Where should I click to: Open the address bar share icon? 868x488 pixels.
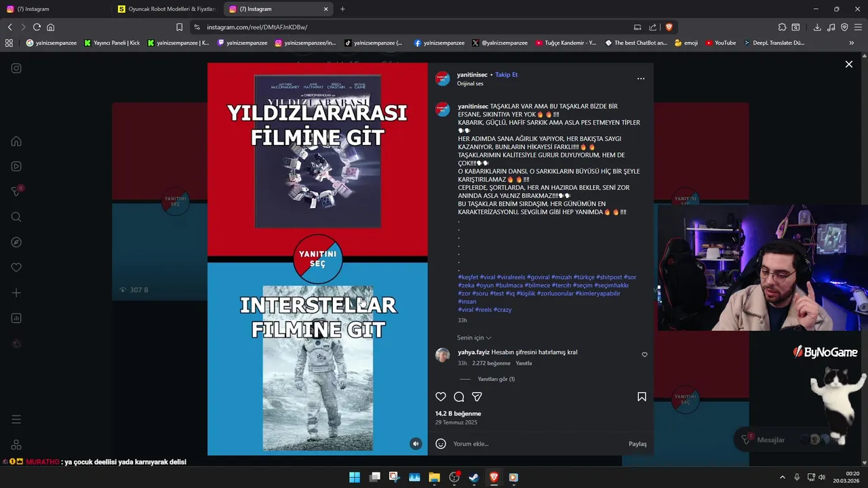click(x=652, y=27)
